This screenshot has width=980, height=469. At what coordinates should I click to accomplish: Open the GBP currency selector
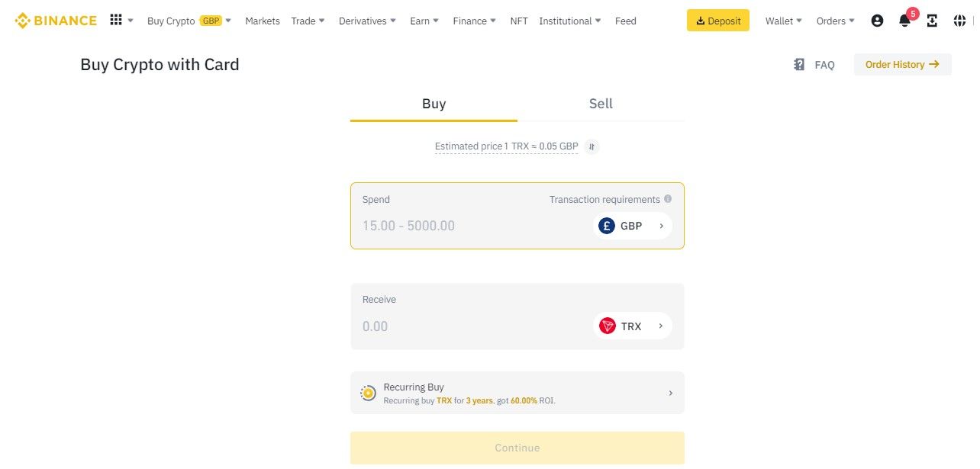point(632,226)
